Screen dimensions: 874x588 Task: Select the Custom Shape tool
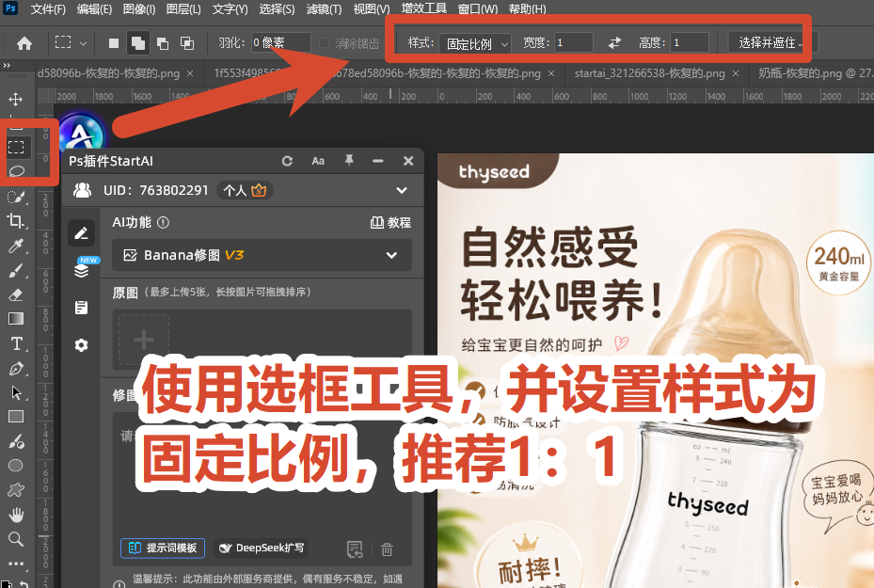click(x=16, y=490)
